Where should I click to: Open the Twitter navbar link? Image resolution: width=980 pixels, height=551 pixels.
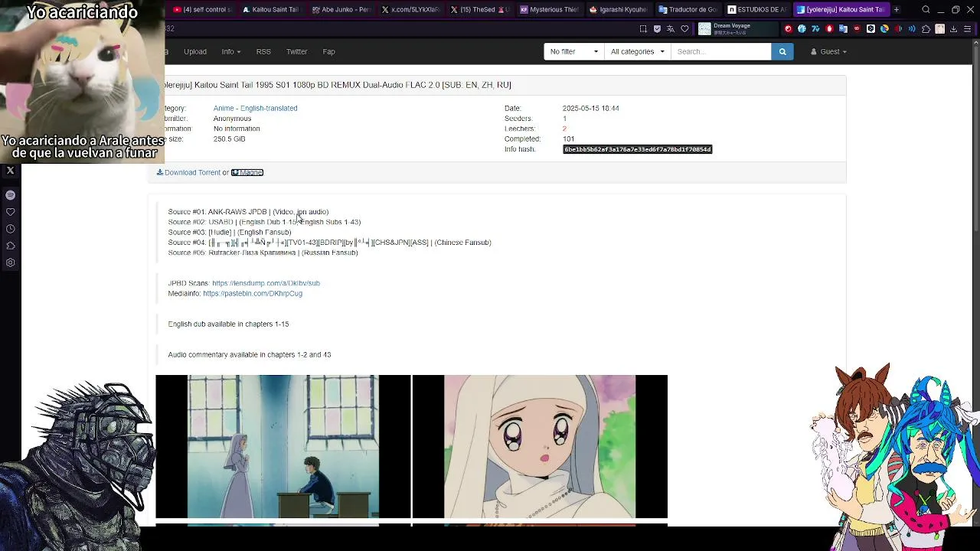[296, 51]
